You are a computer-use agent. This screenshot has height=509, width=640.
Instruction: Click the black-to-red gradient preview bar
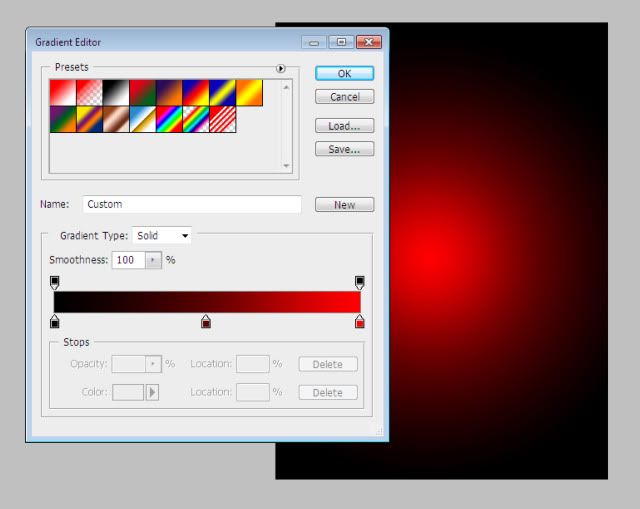(207, 302)
